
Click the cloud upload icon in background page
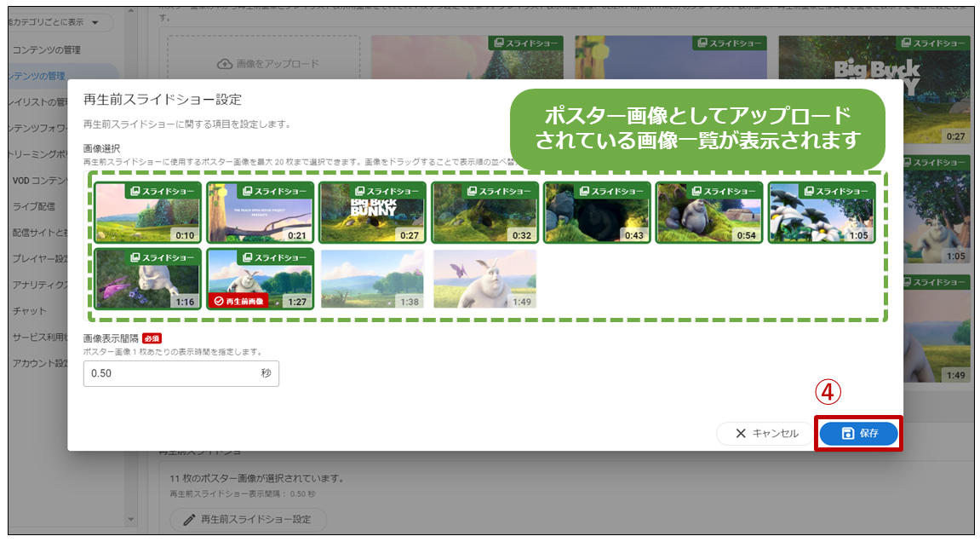point(225,64)
